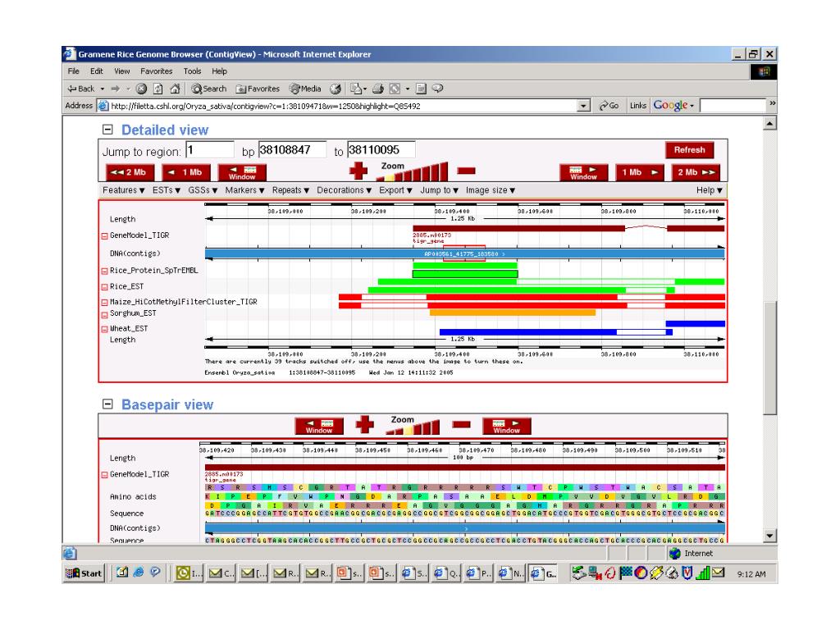This screenshot has width=840, height=630.
Task: Click the Forward arrow in the toolbar
Action: pyautogui.click(x=115, y=89)
